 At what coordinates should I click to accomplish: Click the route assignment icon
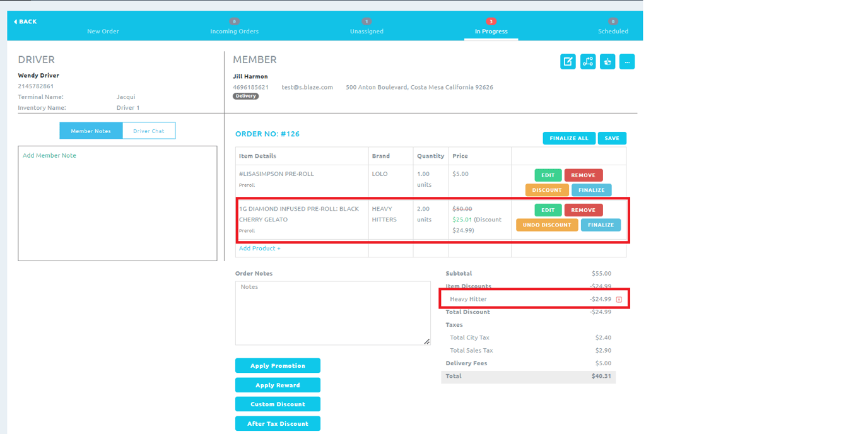point(587,62)
